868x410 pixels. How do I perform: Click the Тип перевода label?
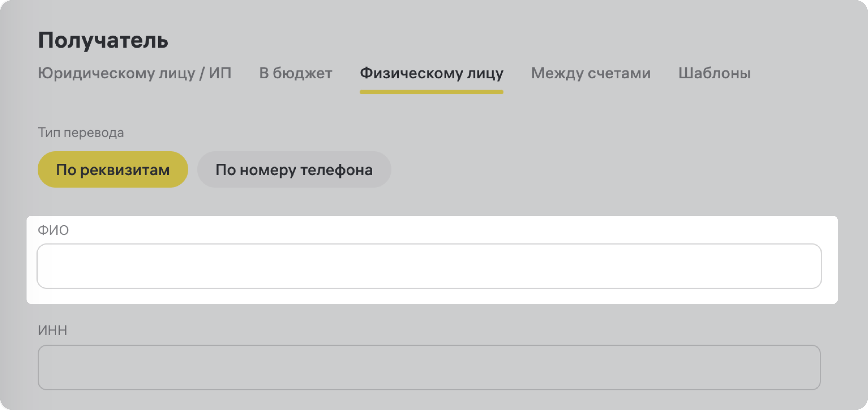click(80, 133)
